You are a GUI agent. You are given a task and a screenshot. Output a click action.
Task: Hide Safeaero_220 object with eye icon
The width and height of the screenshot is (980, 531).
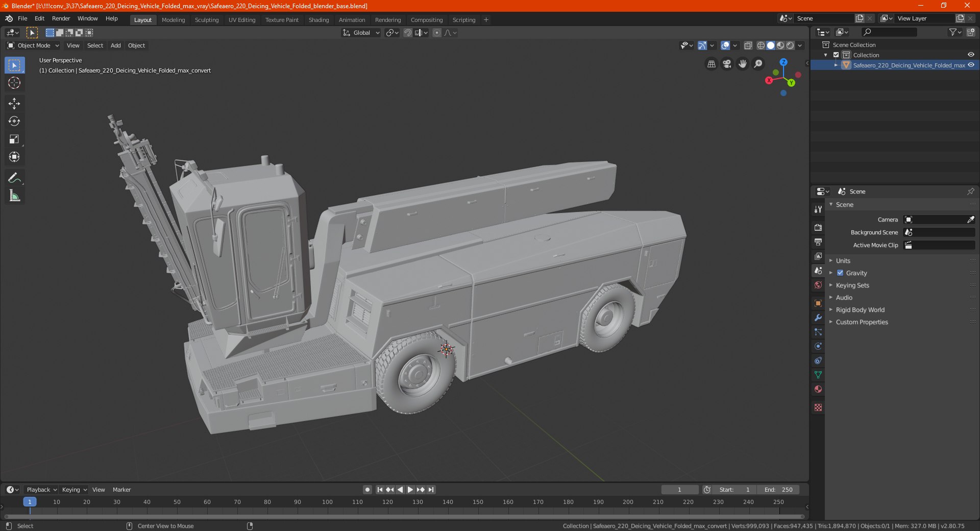coord(971,65)
